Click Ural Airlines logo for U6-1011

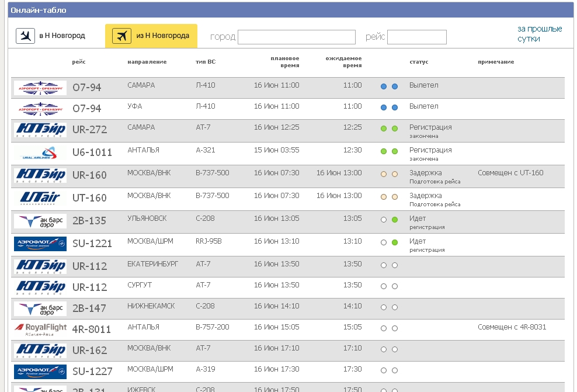point(40,152)
